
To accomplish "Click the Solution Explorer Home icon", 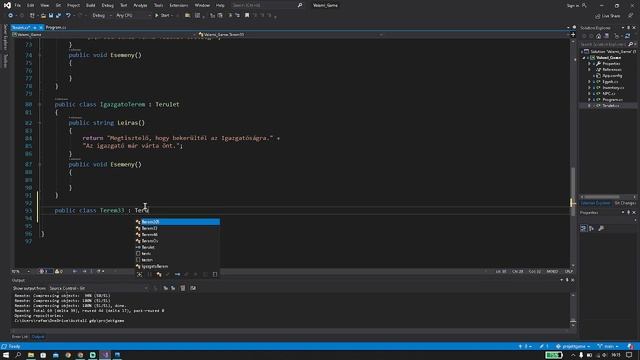I will 598,36.
